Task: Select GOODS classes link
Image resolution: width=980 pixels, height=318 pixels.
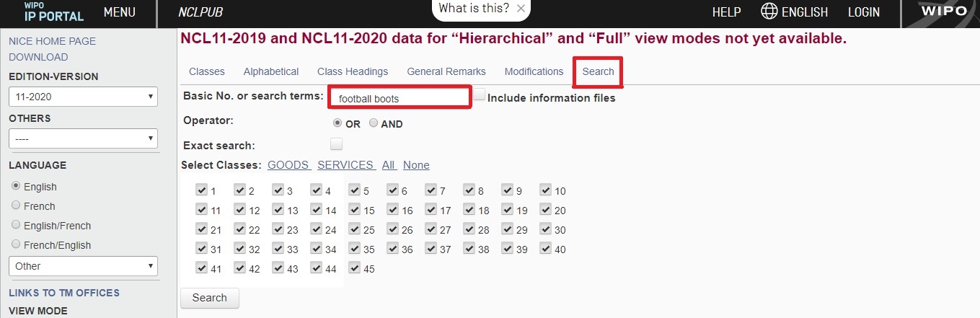Action: 288,165
